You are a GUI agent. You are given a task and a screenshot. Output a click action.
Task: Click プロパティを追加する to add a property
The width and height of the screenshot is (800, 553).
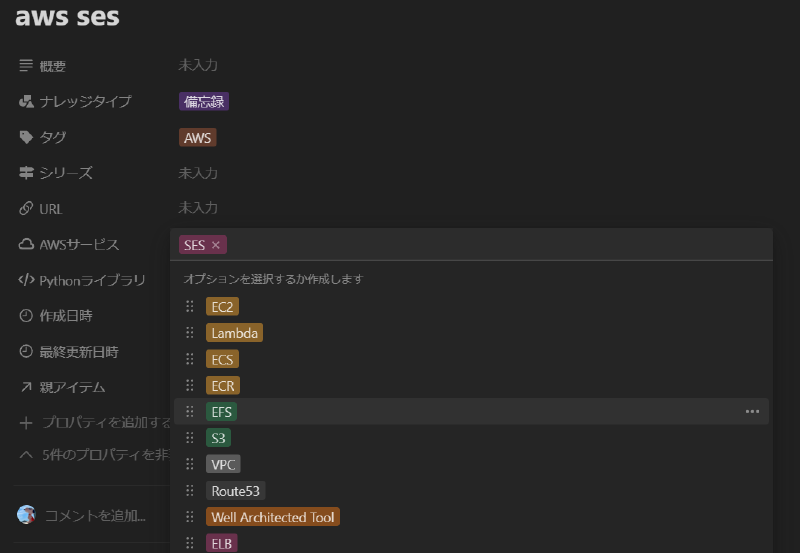point(106,422)
